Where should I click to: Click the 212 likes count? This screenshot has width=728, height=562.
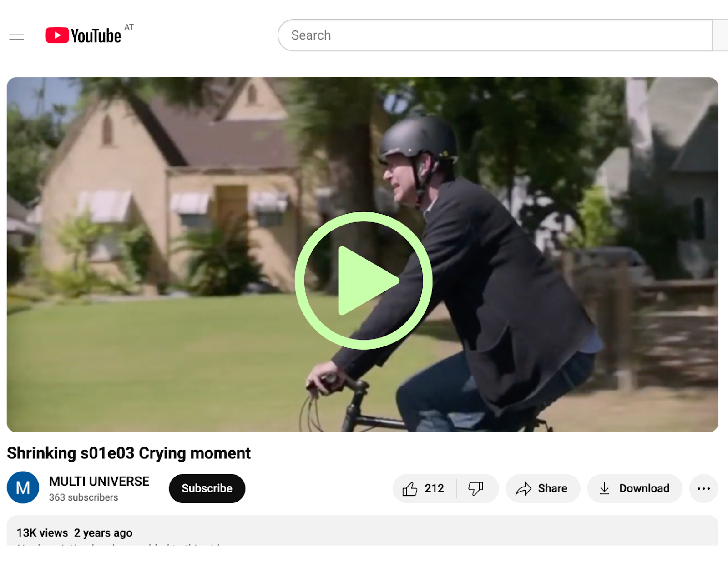point(434,489)
